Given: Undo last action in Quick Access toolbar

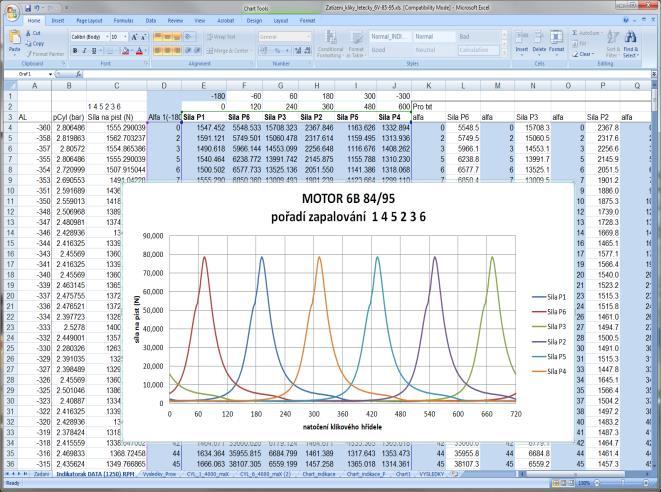Looking at the screenshot, I should [38, 8].
